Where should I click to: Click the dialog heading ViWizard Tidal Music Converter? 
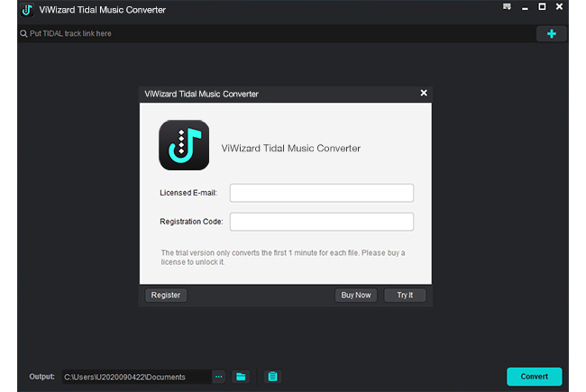point(291,149)
